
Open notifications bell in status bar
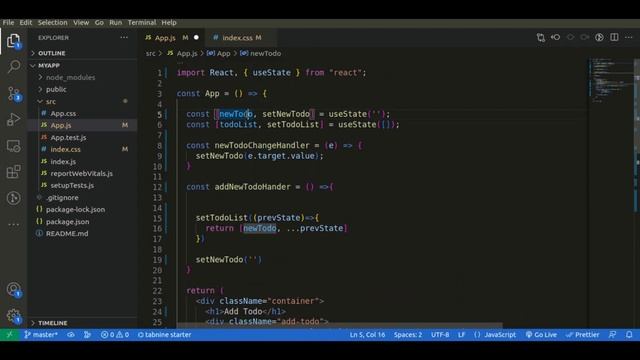629,335
